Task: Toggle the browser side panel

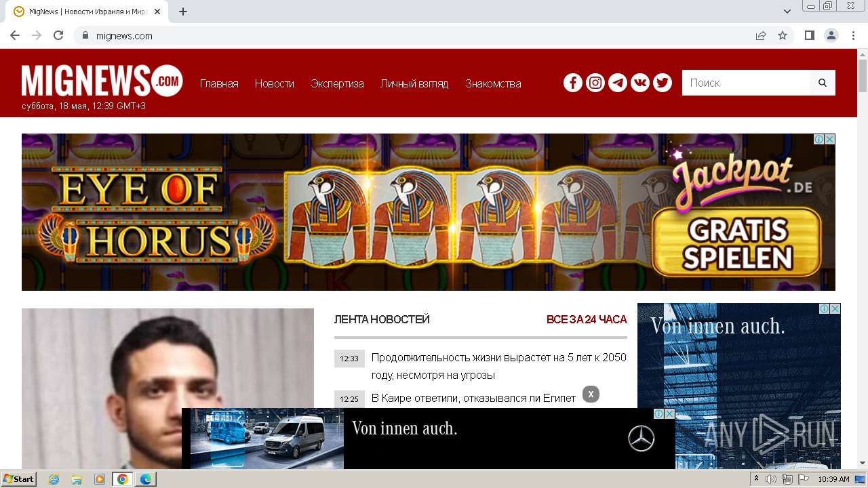Action: [810, 35]
